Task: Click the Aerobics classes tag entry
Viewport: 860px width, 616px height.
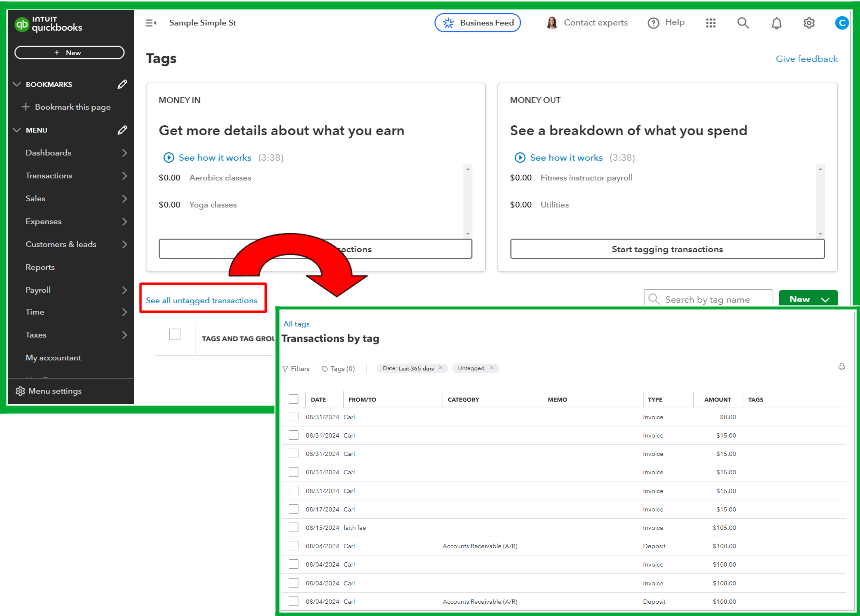Action: pyautogui.click(x=220, y=178)
